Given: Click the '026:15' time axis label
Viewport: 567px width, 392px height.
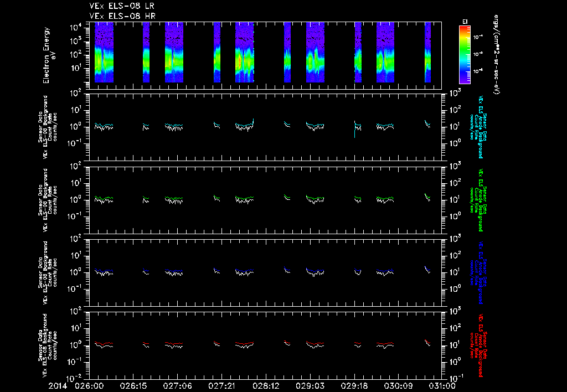Looking at the screenshot, I should click(x=133, y=385).
